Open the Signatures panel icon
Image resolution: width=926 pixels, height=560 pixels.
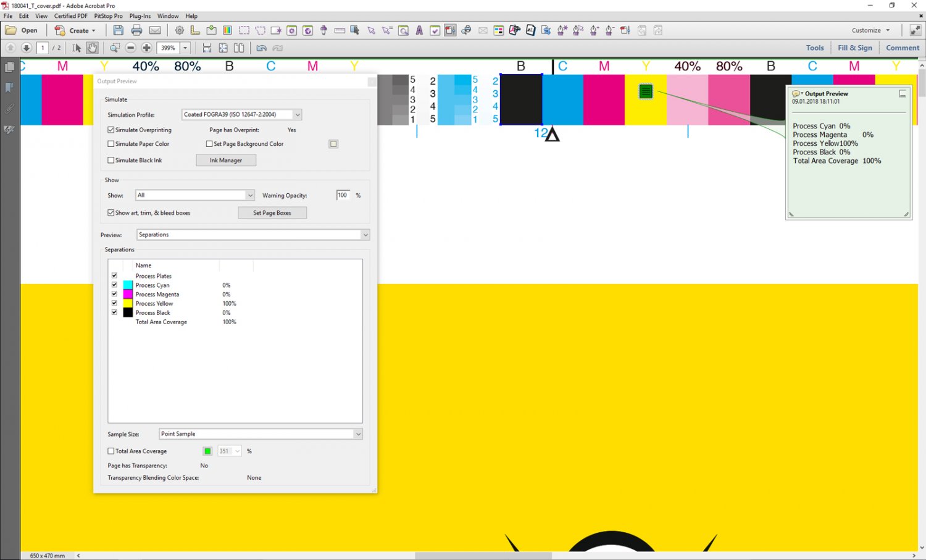point(9,130)
